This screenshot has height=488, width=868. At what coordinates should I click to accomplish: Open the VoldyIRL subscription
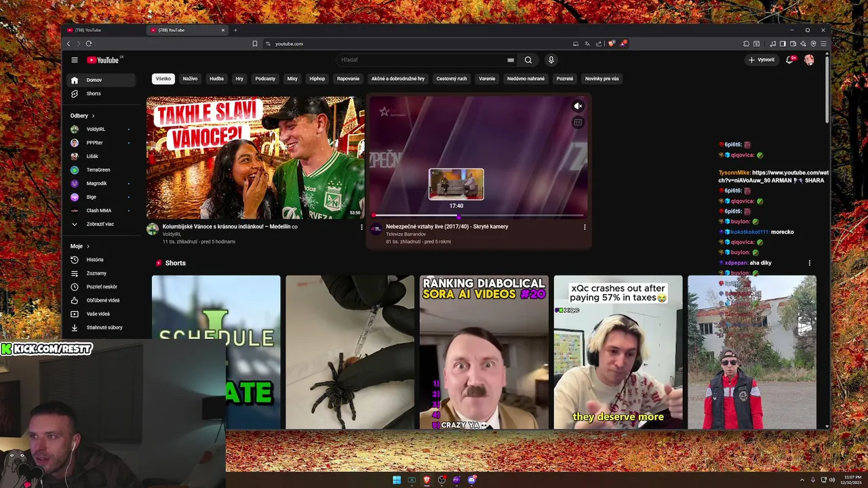(100, 129)
